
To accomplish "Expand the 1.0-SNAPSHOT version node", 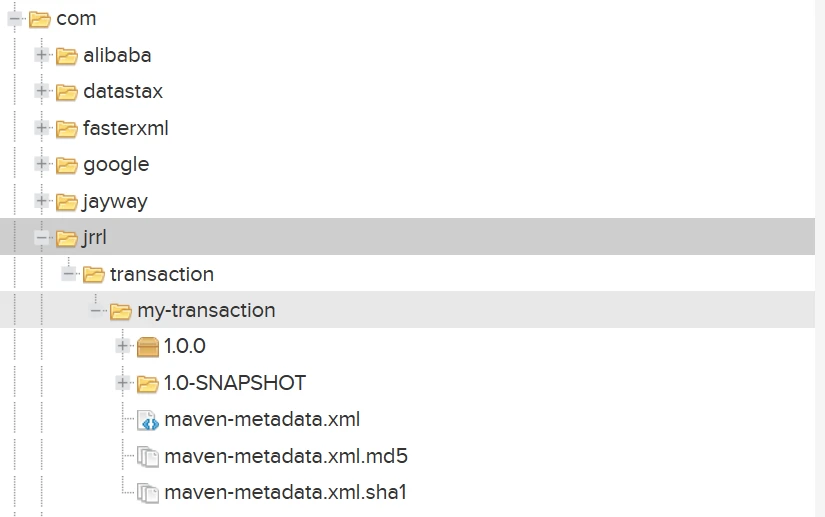I will 123,383.
